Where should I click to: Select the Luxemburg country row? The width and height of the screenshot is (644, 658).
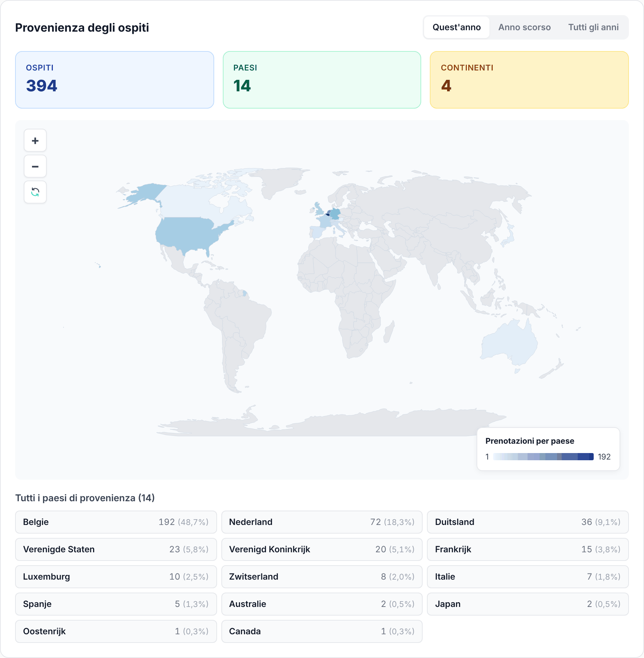tap(116, 577)
